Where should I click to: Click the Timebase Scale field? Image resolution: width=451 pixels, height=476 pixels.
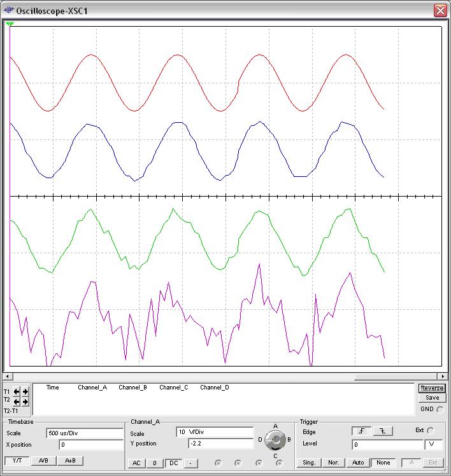point(84,433)
